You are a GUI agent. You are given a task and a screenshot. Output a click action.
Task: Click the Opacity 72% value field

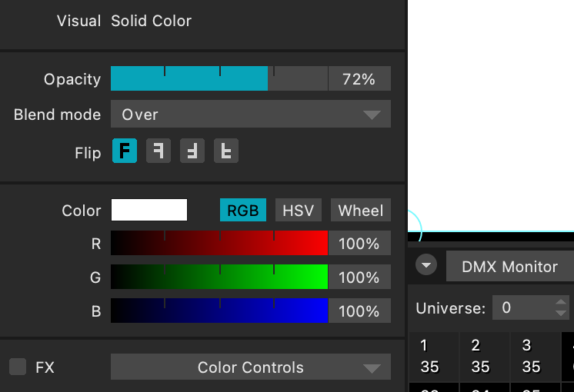(x=359, y=78)
